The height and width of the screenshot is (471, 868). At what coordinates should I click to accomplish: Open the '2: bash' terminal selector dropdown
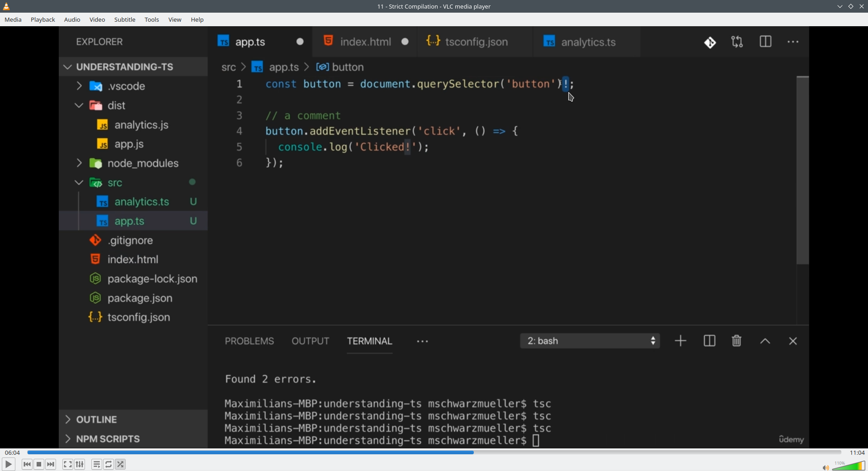coord(590,341)
